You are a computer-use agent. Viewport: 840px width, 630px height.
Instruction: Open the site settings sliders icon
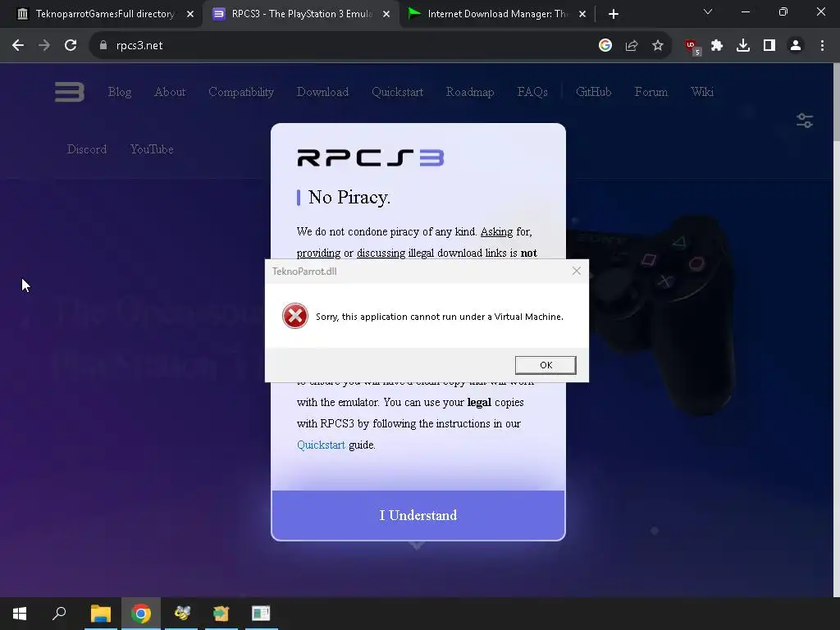[x=804, y=121]
